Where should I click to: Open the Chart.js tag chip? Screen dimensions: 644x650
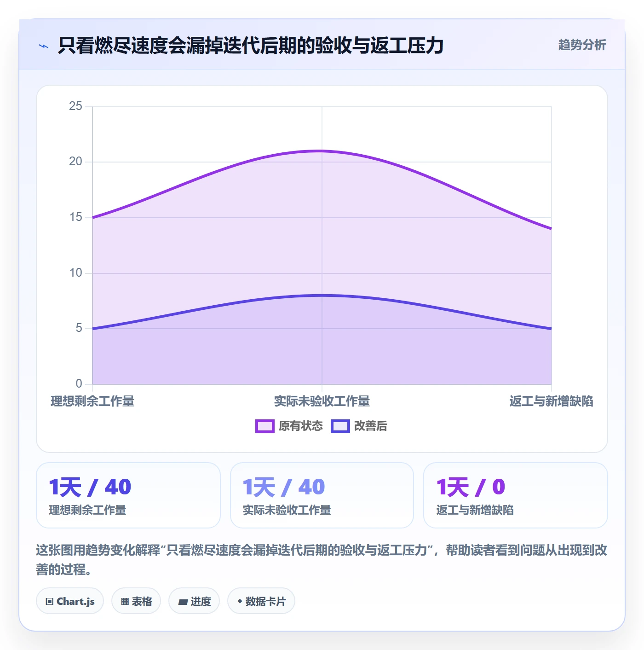[70, 601]
